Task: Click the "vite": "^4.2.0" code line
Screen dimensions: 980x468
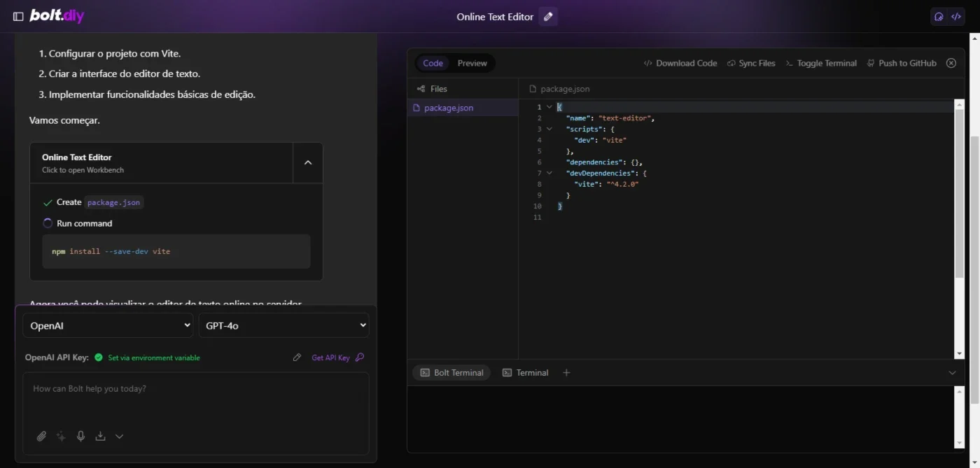Action: click(606, 184)
